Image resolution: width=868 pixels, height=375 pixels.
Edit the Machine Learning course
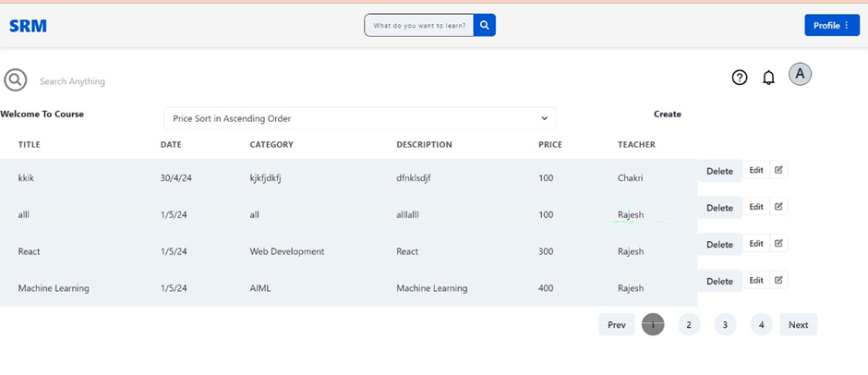pyautogui.click(x=756, y=280)
